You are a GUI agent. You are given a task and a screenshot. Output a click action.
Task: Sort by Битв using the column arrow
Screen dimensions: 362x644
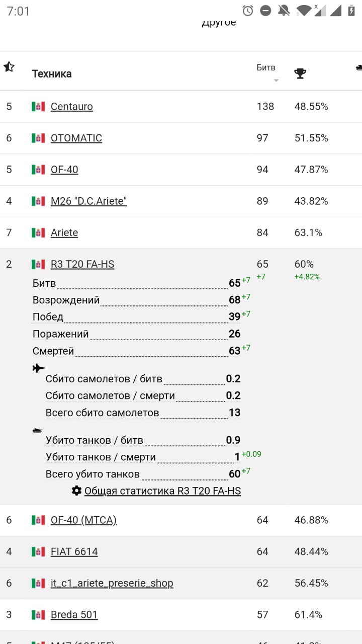click(x=276, y=80)
